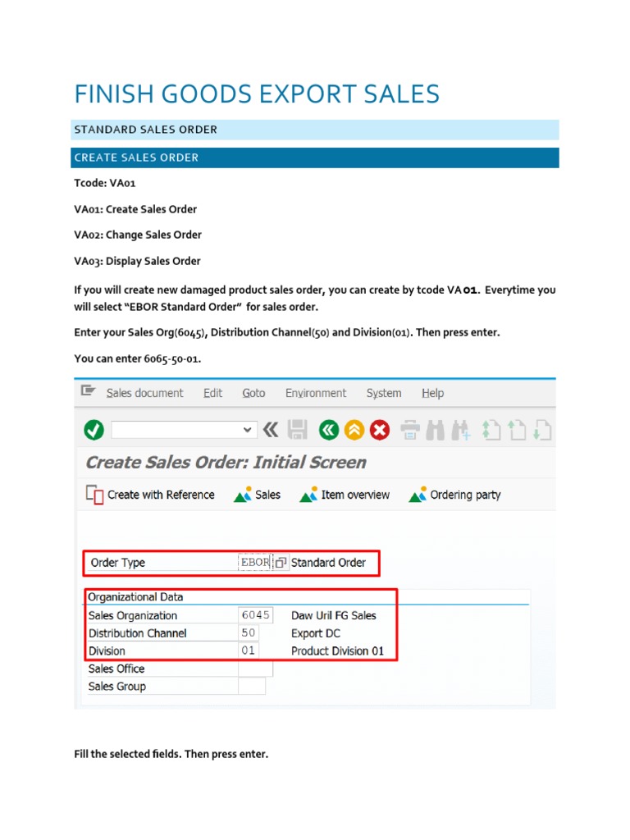The height and width of the screenshot is (840, 630).
Task: Click the Save floppy disk icon
Action: coord(297,430)
